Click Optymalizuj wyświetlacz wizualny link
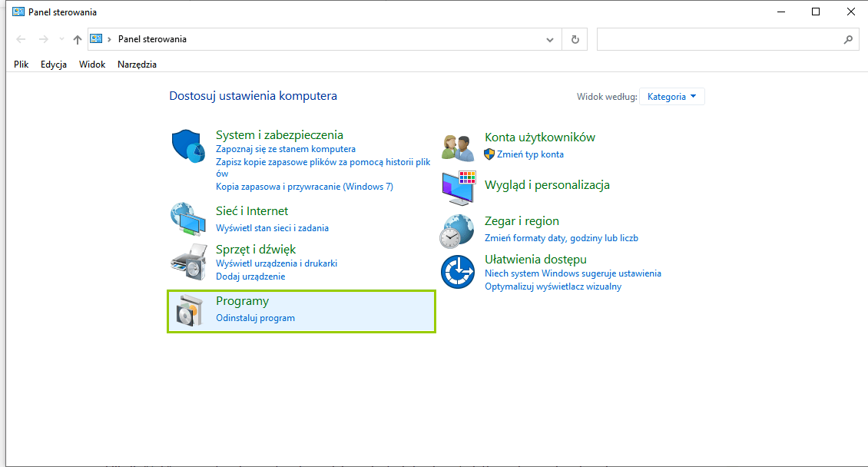Viewport: 868px width, 467px height. (x=553, y=286)
